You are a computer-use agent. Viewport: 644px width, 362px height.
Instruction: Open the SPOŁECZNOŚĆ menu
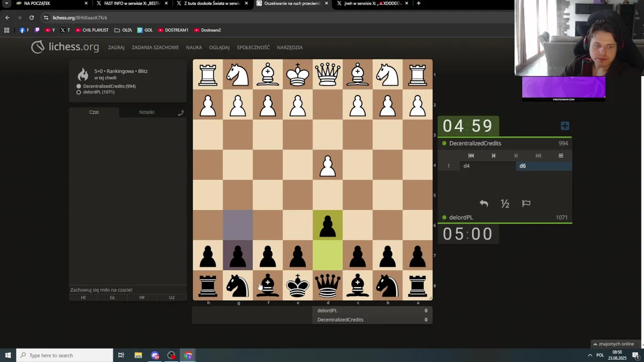coord(253,47)
